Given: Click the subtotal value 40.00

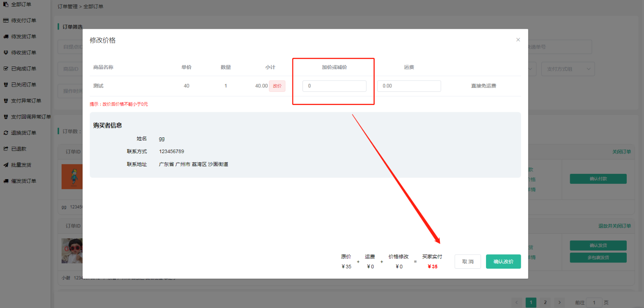Looking at the screenshot, I should (261, 86).
